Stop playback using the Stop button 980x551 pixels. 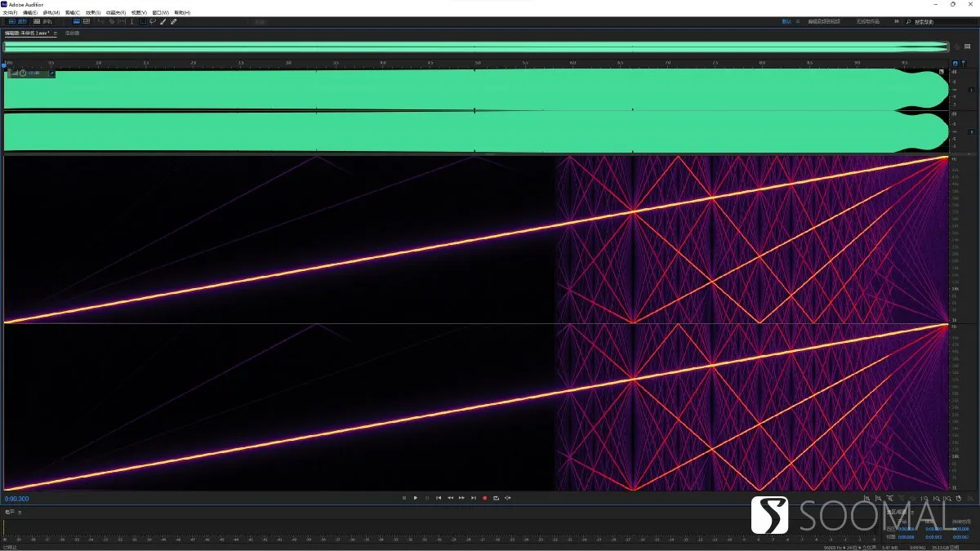[404, 498]
